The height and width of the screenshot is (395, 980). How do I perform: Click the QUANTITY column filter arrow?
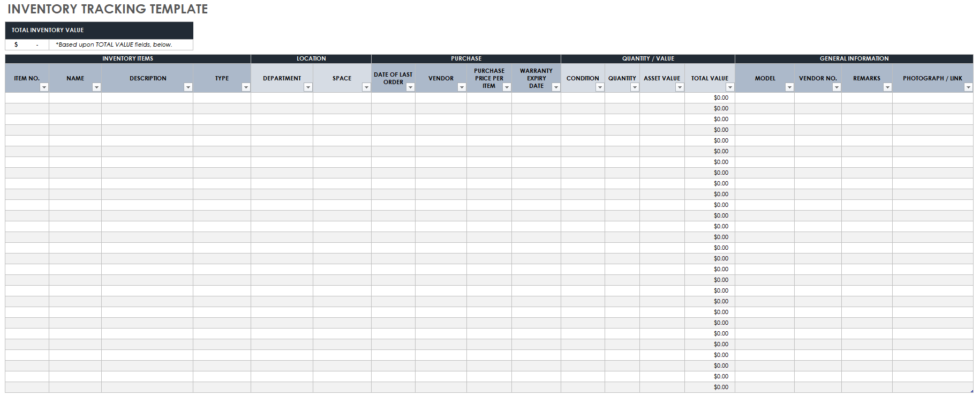635,87
